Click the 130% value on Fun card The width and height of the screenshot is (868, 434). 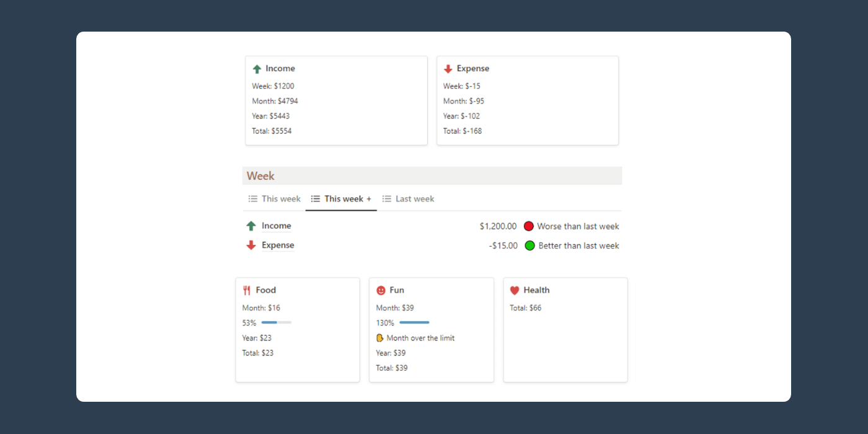coord(385,323)
